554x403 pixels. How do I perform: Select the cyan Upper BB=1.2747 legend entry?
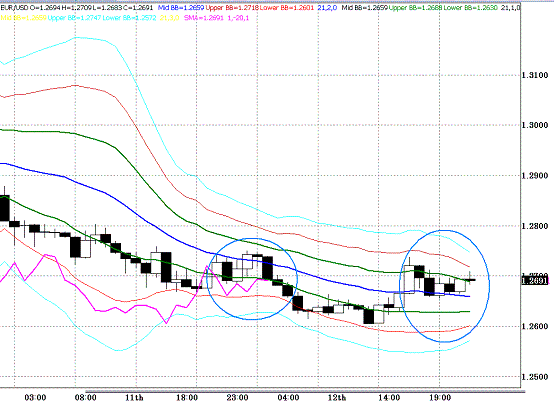point(75,18)
